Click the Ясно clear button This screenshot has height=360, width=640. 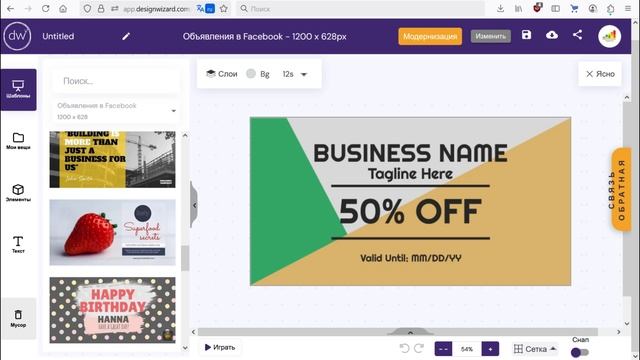click(x=600, y=74)
